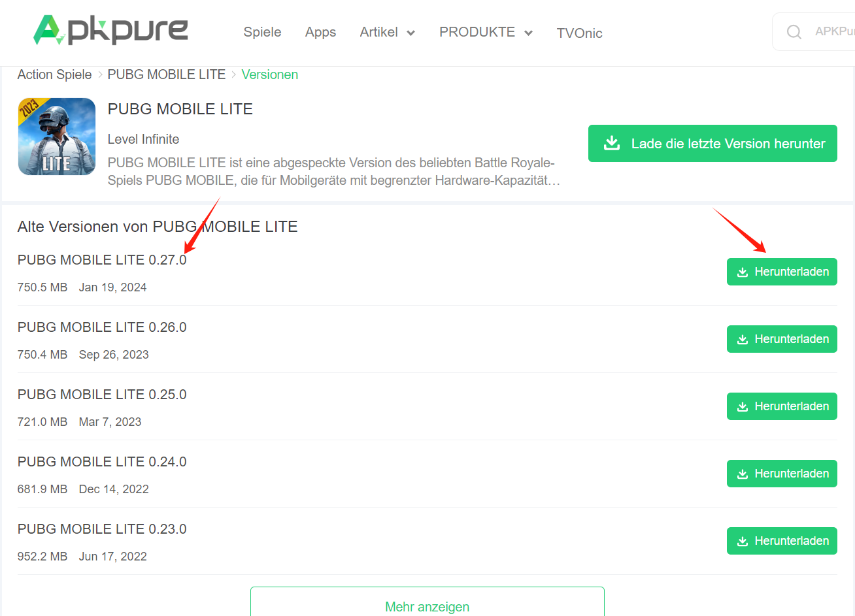Click the Mar 7, 2023 release date
Image resolution: width=855 pixels, height=616 pixels.
pyautogui.click(x=110, y=422)
